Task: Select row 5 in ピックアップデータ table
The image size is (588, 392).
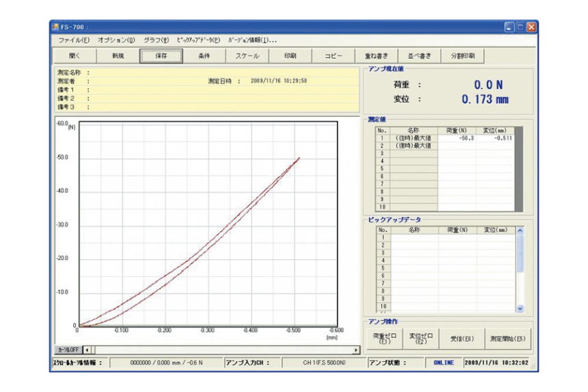Action: 446,268
